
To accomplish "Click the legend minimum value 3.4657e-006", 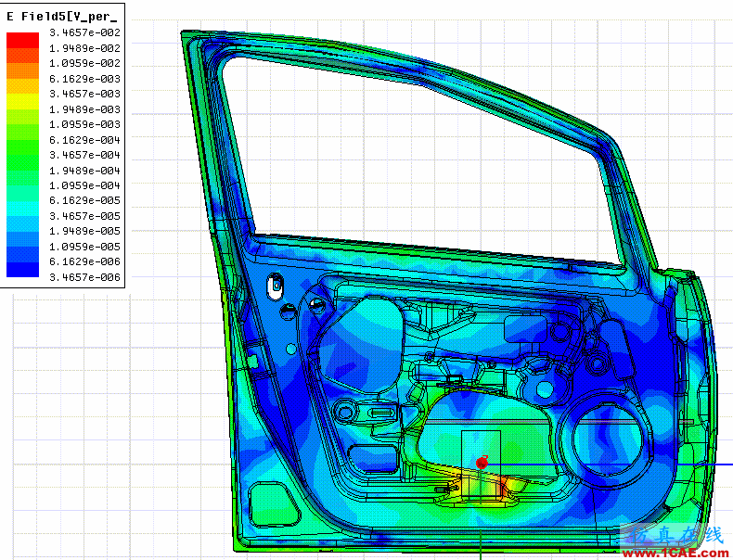I will pos(84,277).
